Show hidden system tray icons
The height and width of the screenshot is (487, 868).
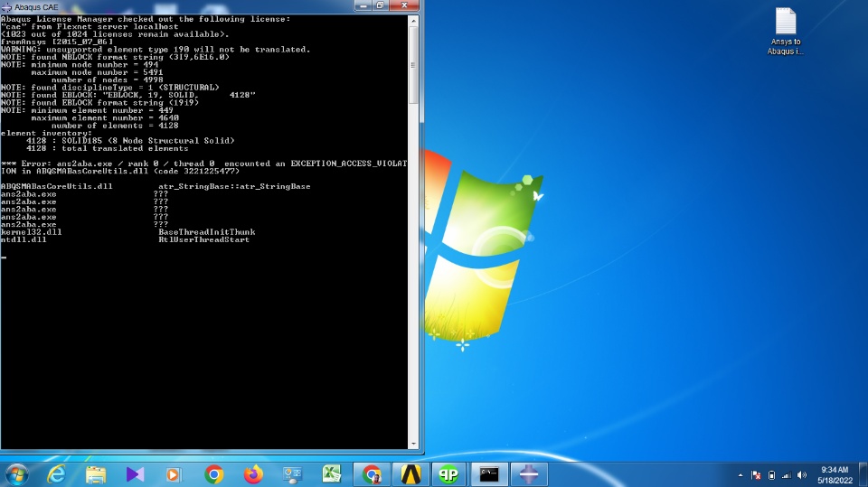tap(741, 475)
